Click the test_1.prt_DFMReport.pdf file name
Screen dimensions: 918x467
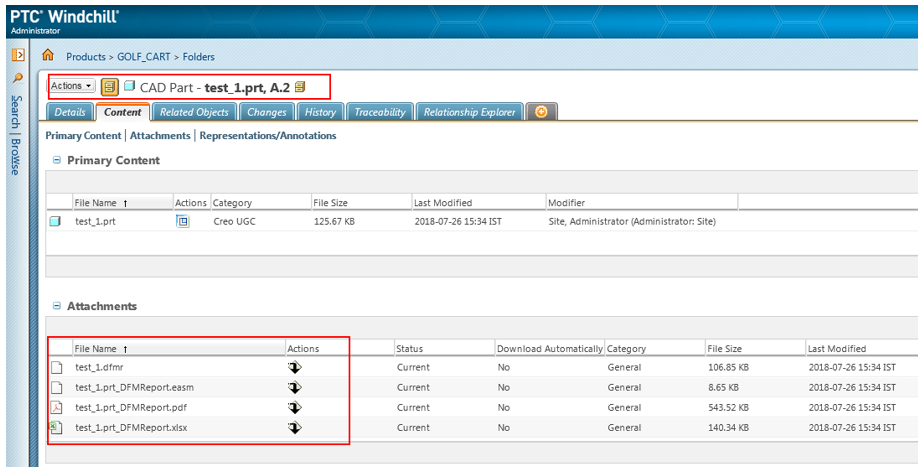click(x=131, y=407)
